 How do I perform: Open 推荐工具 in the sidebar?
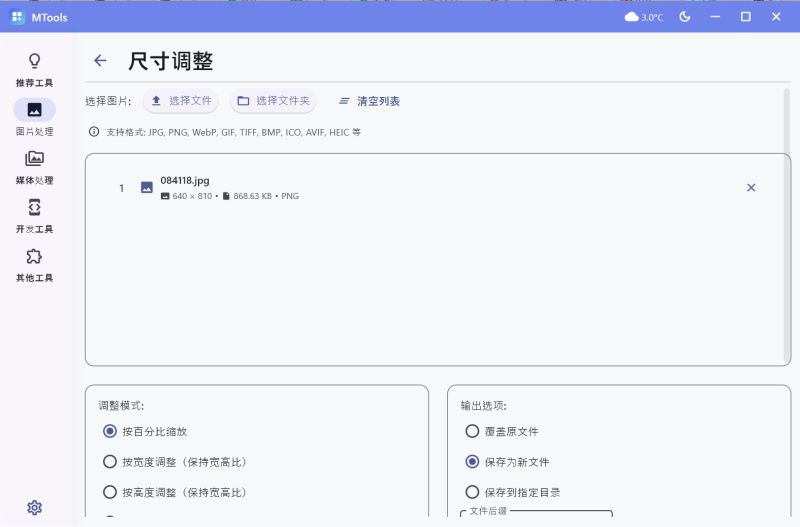coord(34,70)
